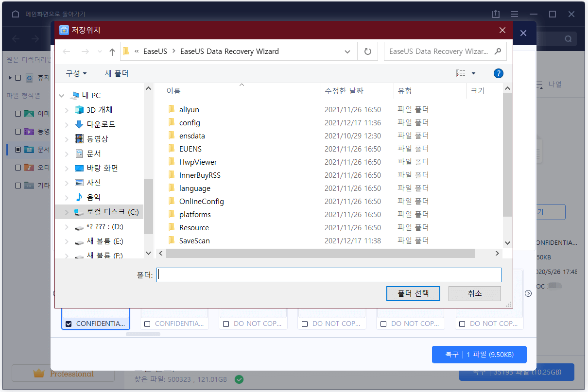
Task: Click the navigation tree scrollbar
Action: click(x=148, y=206)
